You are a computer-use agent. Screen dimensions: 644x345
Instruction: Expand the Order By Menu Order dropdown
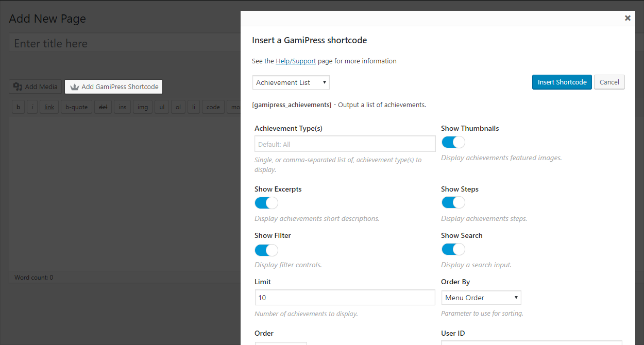tap(481, 298)
